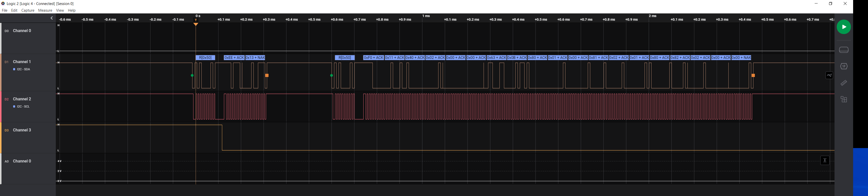
Task: Select the I2C - SCL analyzer tag
Action: tap(22, 107)
